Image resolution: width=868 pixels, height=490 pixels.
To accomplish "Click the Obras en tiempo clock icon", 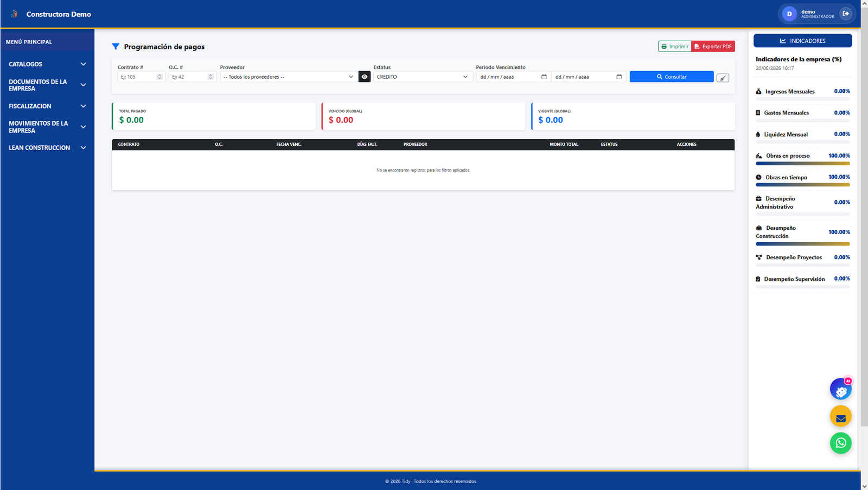I will [x=758, y=177].
